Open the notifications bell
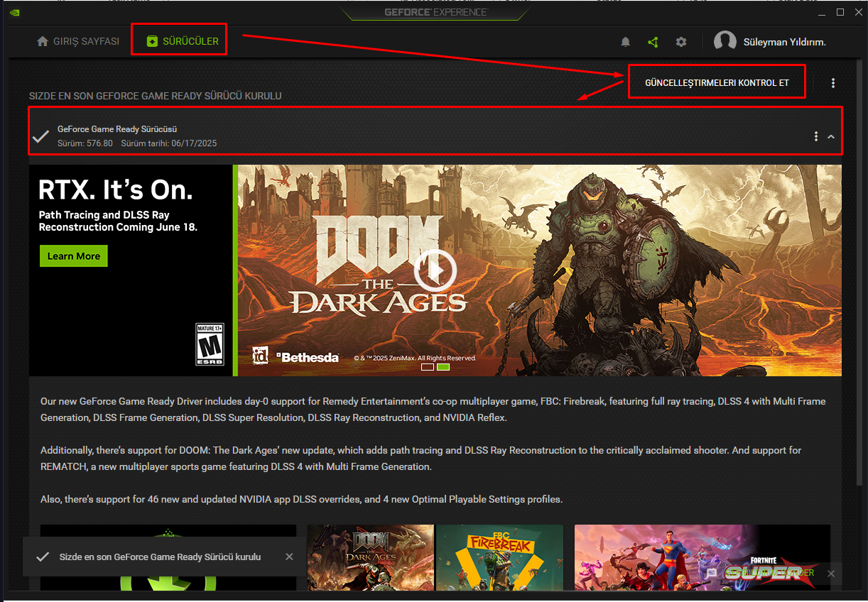This screenshot has height=602, width=868. click(626, 42)
